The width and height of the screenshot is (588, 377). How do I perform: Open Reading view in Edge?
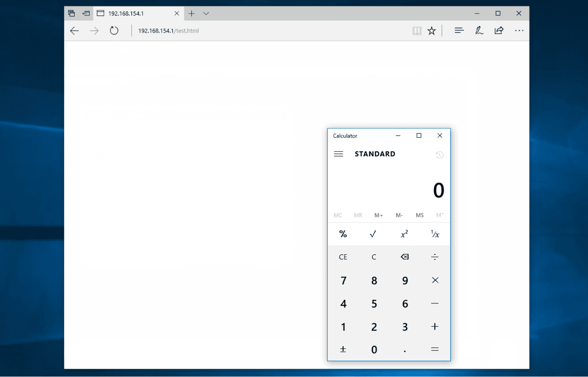pyautogui.click(x=417, y=31)
